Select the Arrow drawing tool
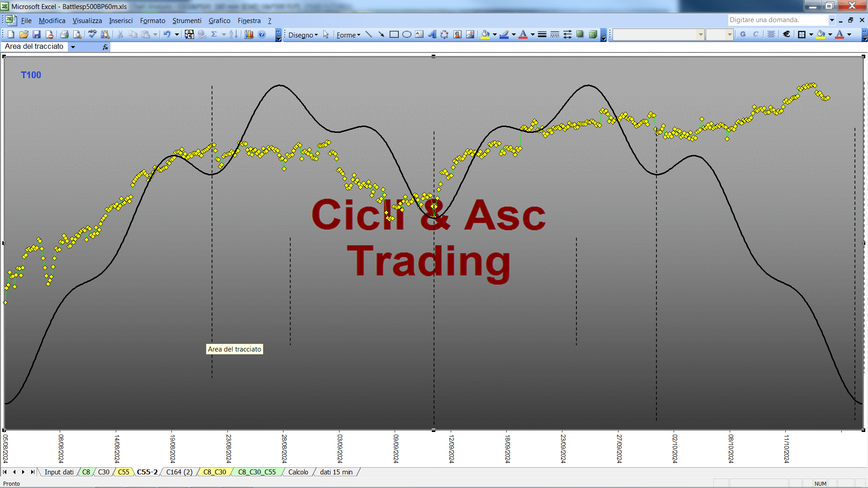 (382, 35)
